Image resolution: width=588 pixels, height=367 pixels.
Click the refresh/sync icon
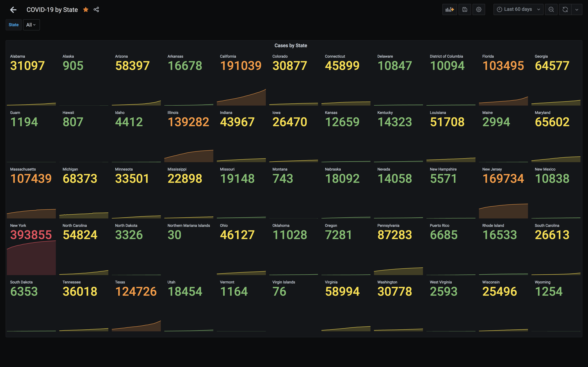tap(565, 9)
